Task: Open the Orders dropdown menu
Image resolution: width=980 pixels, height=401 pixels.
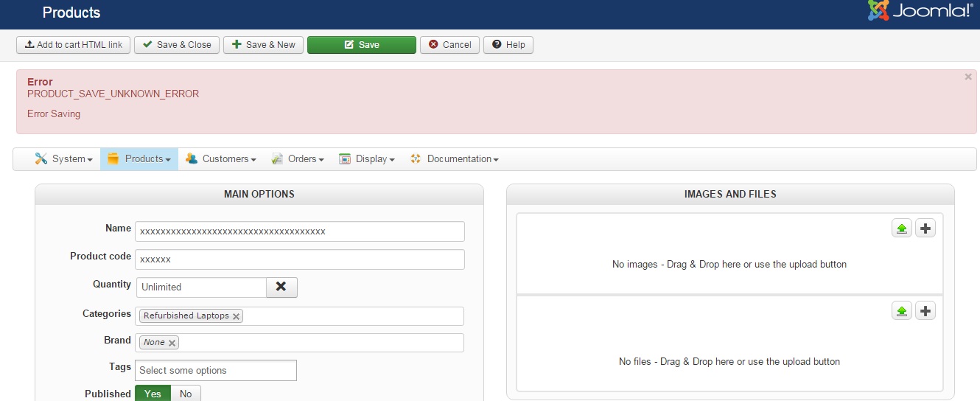Action: click(298, 158)
